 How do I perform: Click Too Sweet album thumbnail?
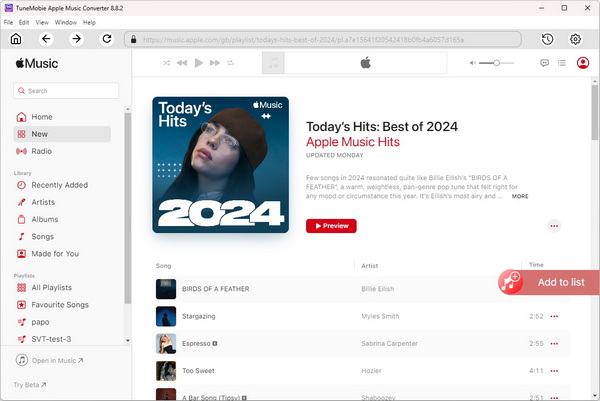[166, 370]
